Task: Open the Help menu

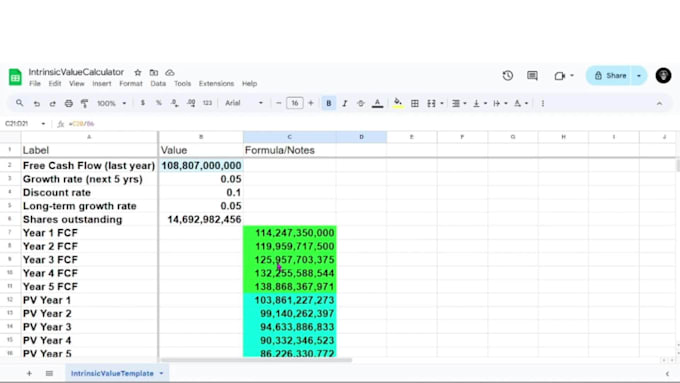Action: [x=249, y=84]
